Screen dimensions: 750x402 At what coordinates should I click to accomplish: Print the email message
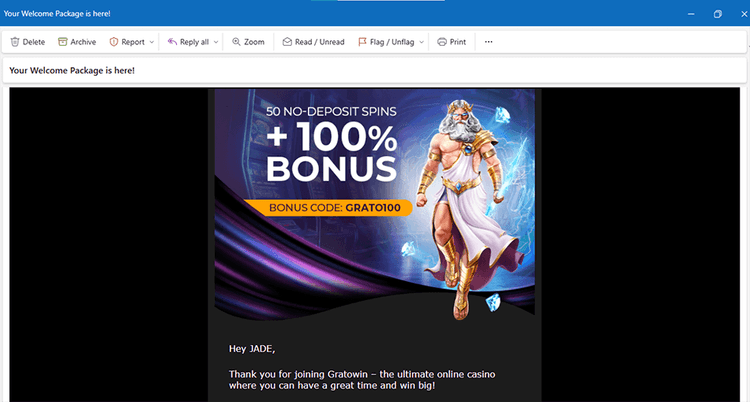(452, 42)
